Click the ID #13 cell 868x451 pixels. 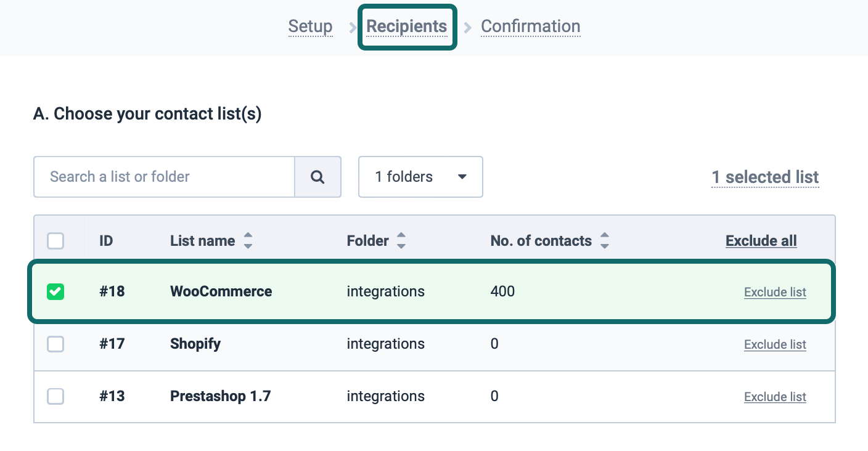[112, 396]
